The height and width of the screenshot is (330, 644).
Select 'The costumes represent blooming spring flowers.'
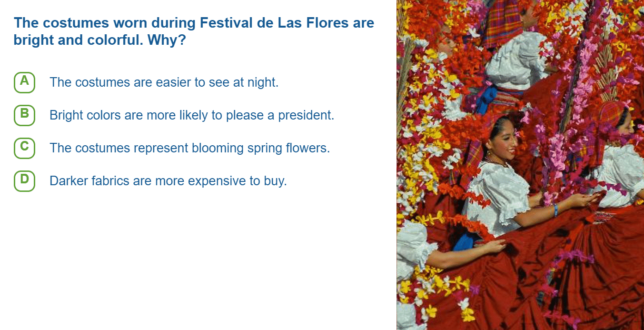(189, 148)
